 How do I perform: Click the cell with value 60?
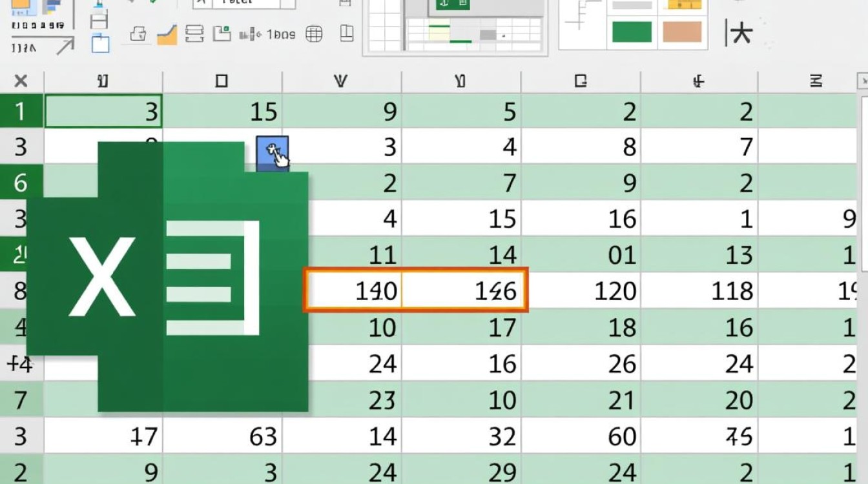pos(581,437)
